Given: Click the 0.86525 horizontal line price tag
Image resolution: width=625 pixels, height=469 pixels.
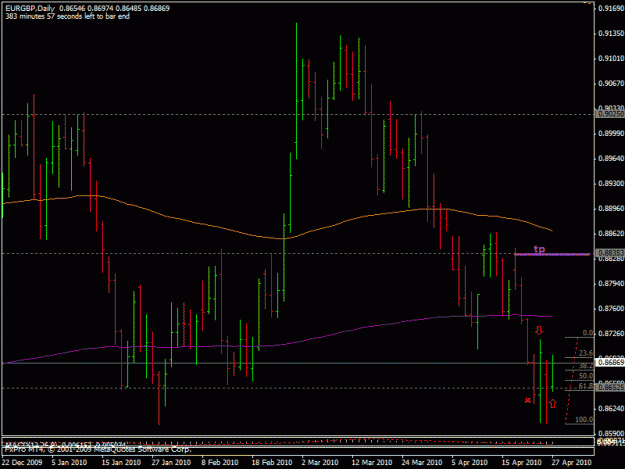Looking at the screenshot, I should tap(609, 387).
